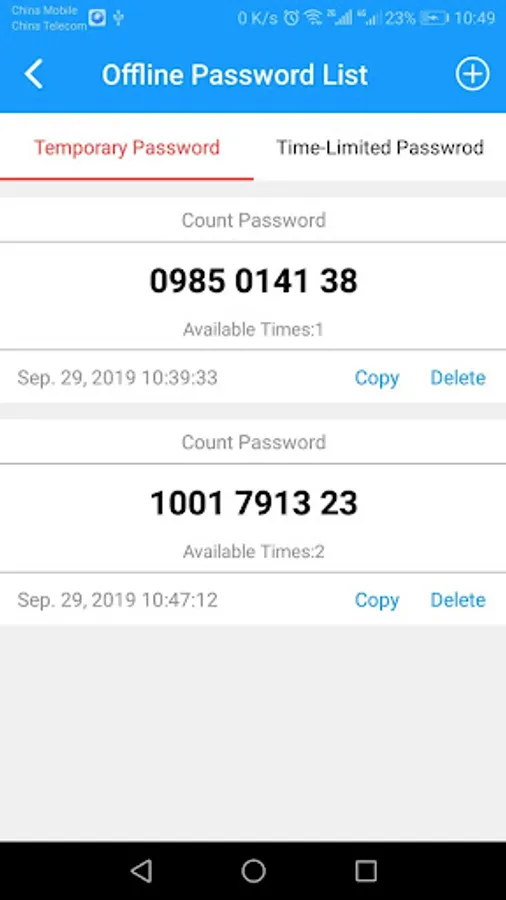Delete password 1001 7913 23
This screenshot has width=506, height=900.
458,600
